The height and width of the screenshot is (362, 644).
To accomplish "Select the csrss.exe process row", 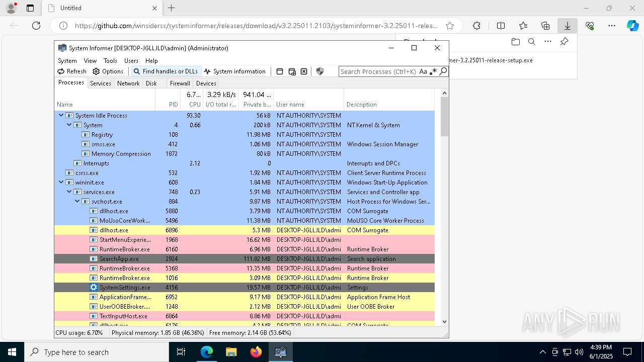I will point(245,173).
